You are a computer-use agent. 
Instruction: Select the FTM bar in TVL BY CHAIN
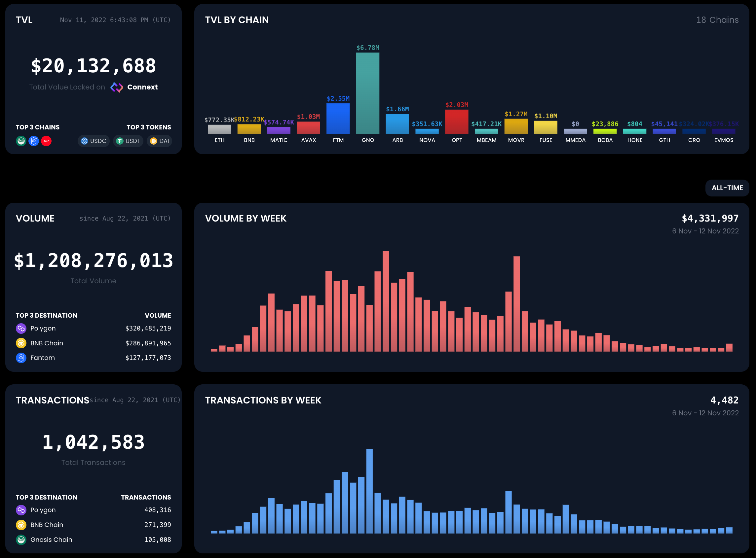click(338, 118)
